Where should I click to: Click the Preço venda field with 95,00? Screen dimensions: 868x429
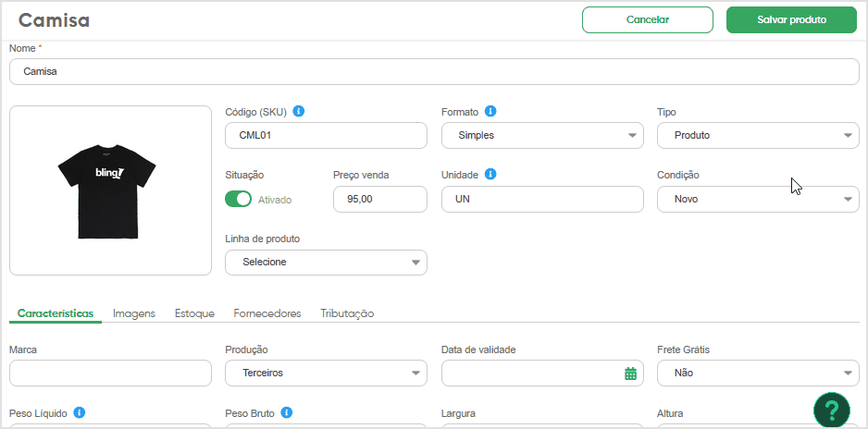(380, 199)
